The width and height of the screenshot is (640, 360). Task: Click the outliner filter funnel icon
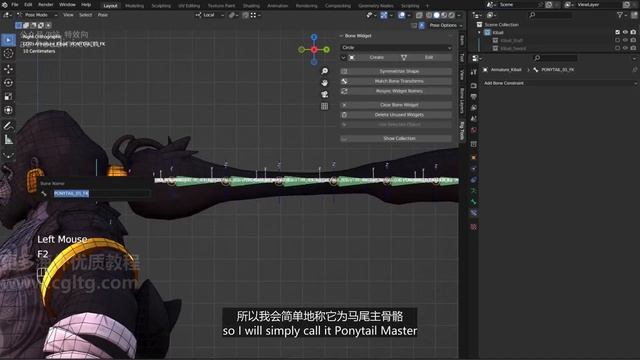click(x=620, y=15)
